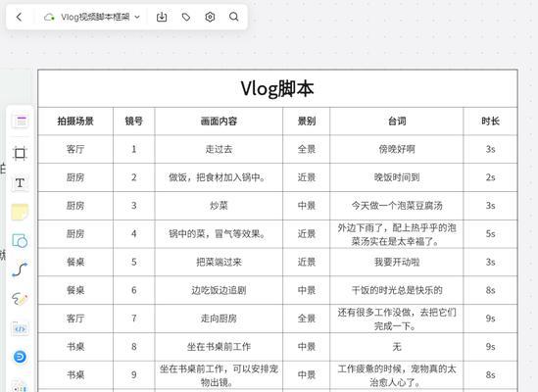Select the 8s cell in shot 9 row

click(x=490, y=375)
